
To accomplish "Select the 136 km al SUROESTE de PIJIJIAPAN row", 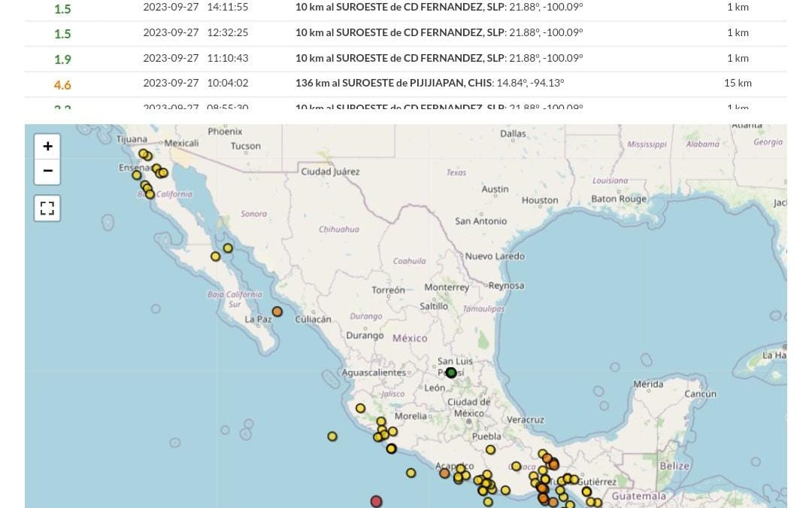I will click(x=406, y=84).
